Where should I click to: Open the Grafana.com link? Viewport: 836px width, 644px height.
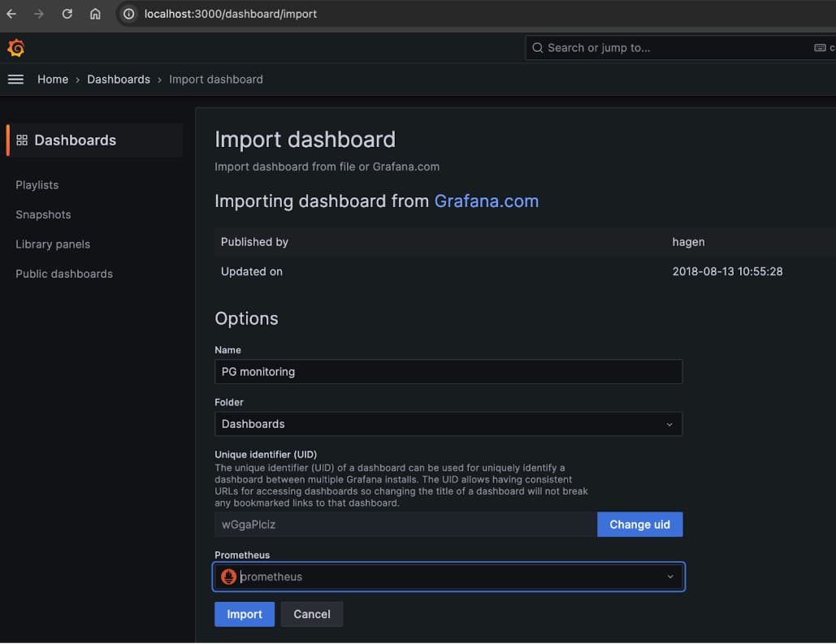coord(487,201)
